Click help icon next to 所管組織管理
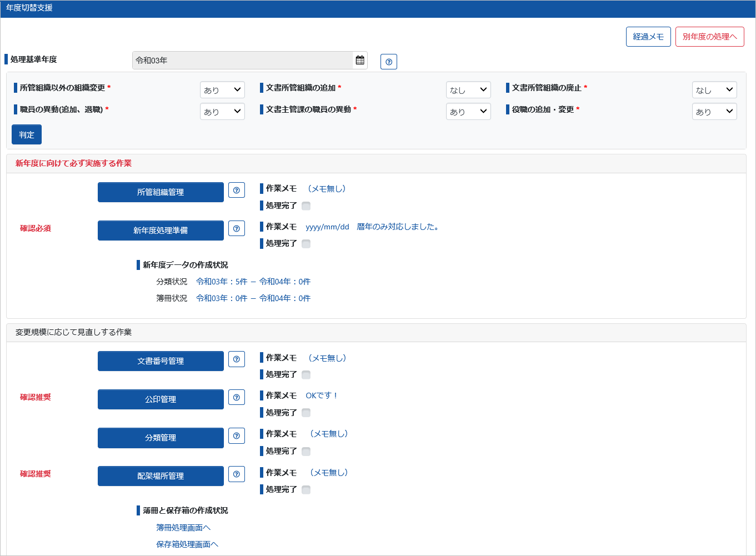This screenshot has width=756, height=556. click(x=237, y=191)
